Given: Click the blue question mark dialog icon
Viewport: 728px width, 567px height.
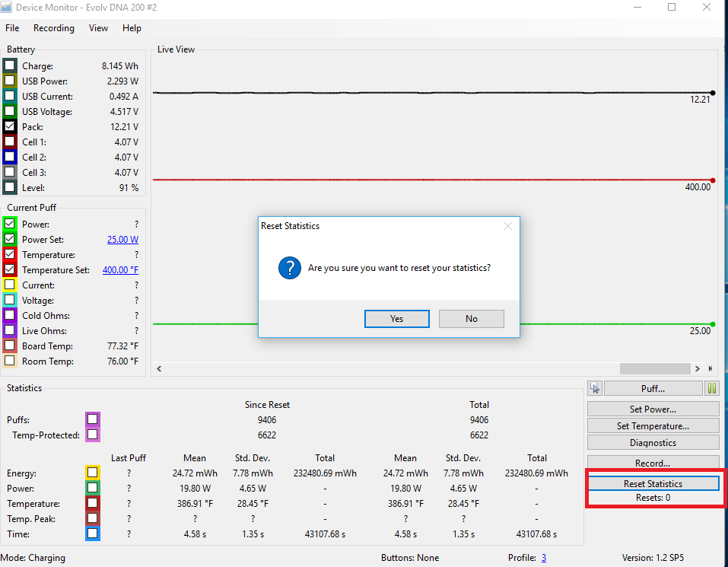Looking at the screenshot, I should (x=289, y=268).
